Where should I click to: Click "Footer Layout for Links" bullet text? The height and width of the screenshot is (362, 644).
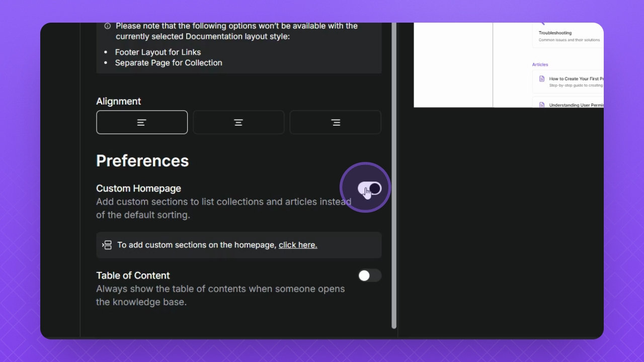pos(158,52)
